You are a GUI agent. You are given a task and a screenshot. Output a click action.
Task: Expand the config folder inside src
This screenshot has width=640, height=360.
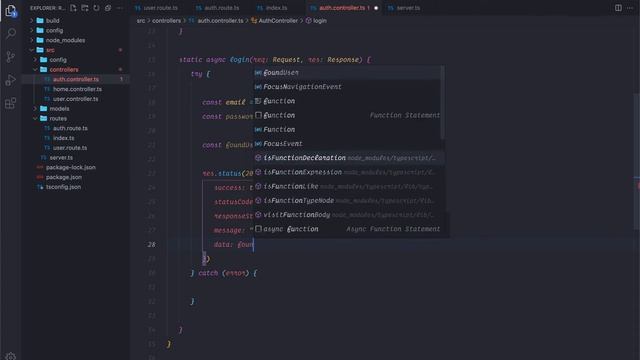pos(35,60)
